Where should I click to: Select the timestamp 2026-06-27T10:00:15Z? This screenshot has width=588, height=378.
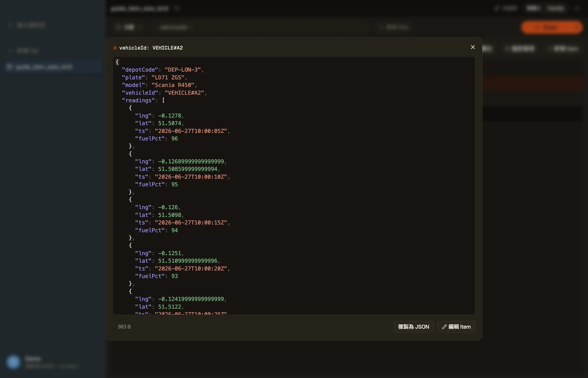191,223
